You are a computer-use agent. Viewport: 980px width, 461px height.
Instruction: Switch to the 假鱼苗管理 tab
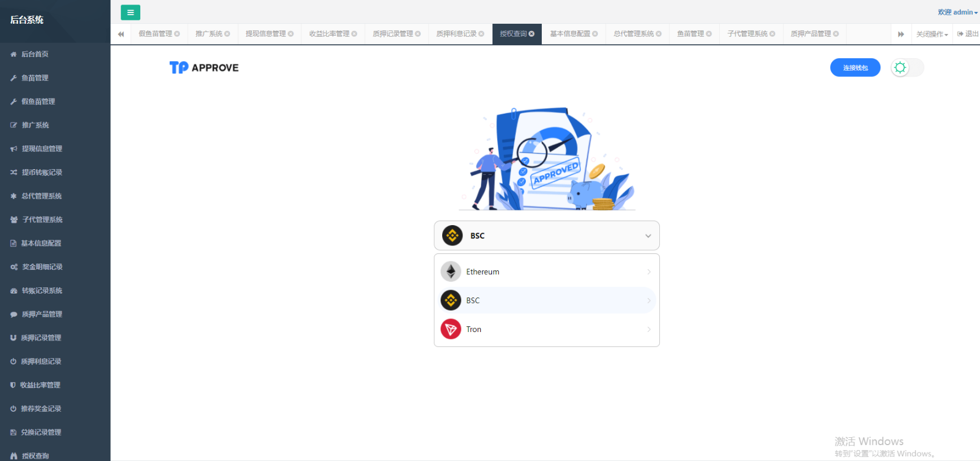[156, 34]
